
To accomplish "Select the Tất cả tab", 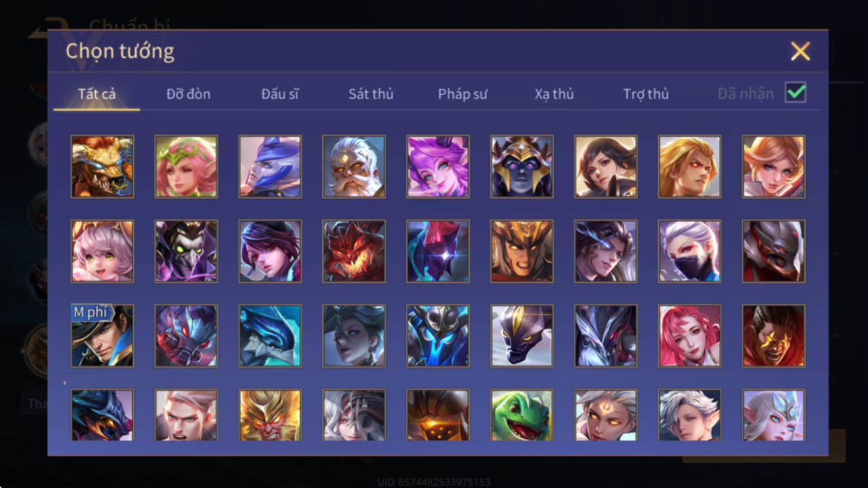I will [97, 94].
